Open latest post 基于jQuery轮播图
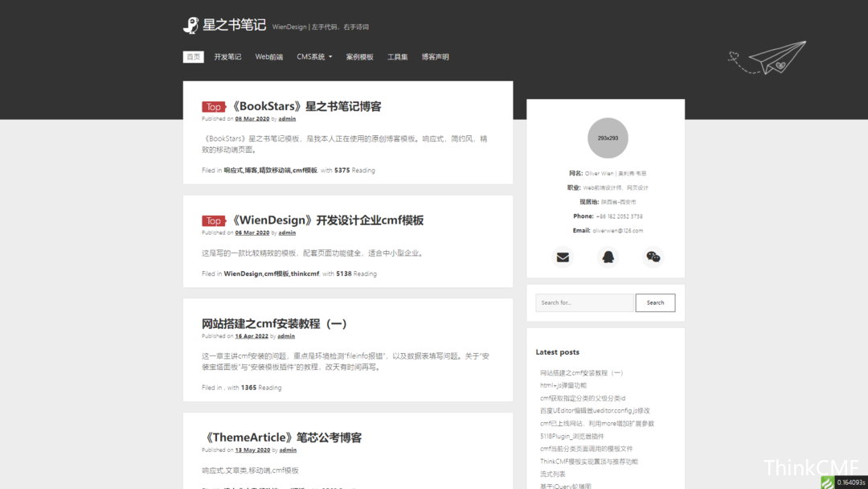 pyautogui.click(x=565, y=487)
